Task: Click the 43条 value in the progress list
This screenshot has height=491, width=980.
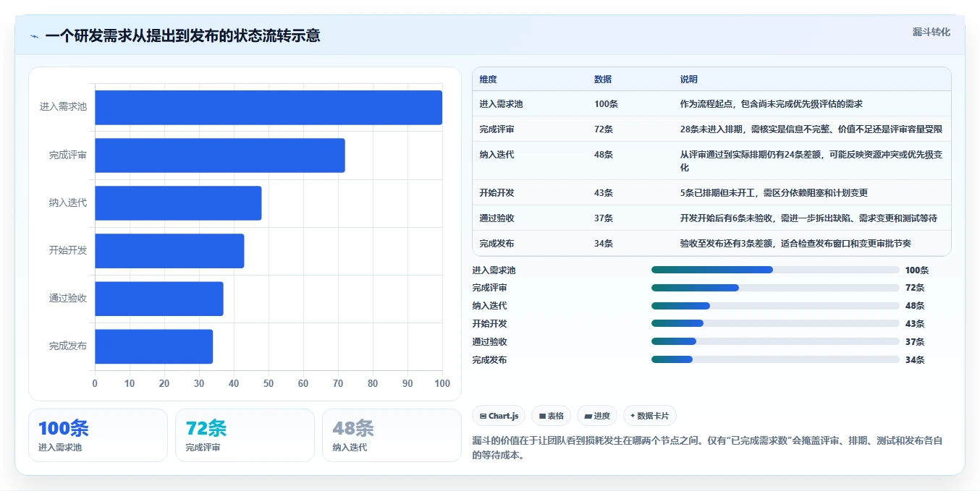Action: pyautogui.click(x=915, y=324)
